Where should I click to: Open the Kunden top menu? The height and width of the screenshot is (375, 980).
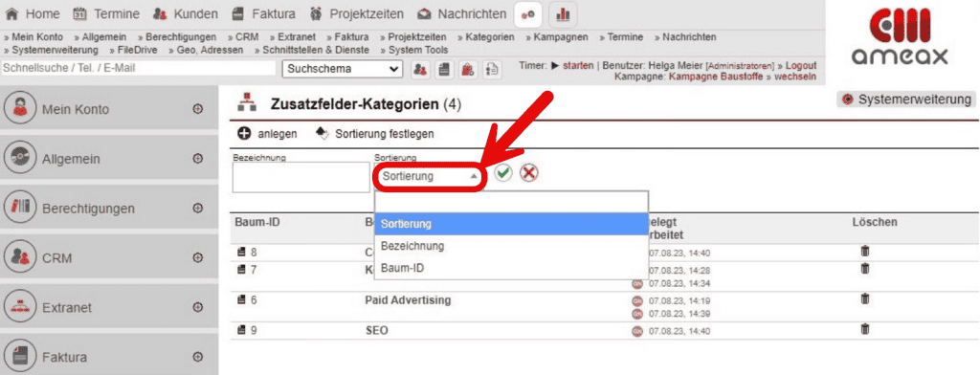pos(186,13)
